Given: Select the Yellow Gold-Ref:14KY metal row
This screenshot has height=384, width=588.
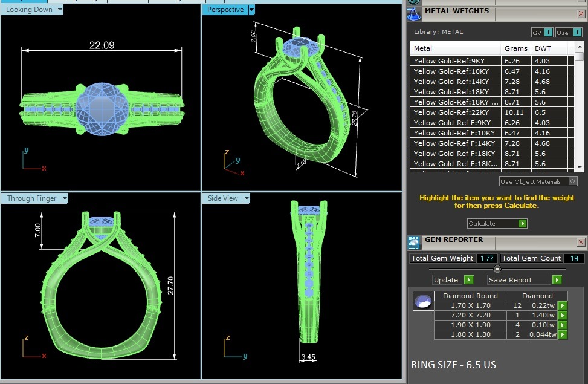Looking at the screenshot, I should coord(456,82).
